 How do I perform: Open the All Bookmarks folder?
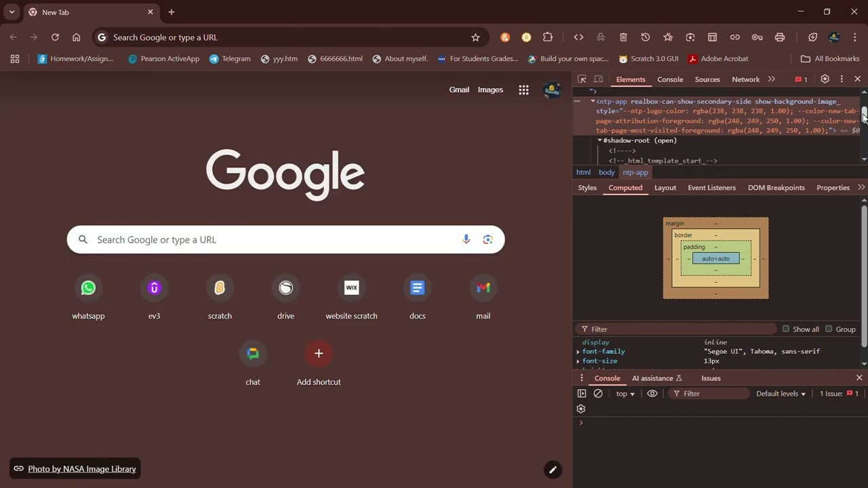(x=829, y=59)
